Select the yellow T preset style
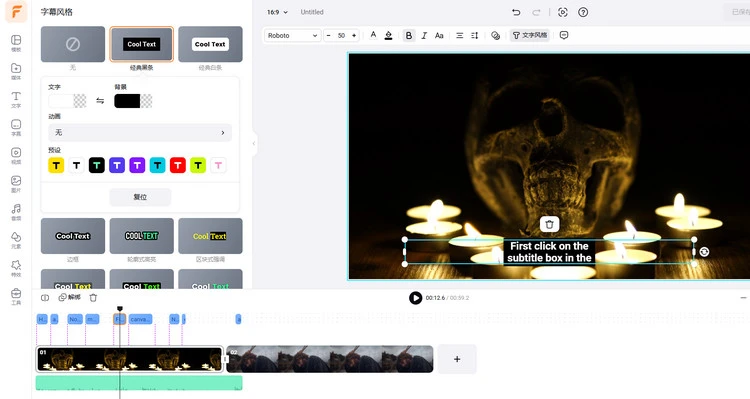 pos(56,166)
